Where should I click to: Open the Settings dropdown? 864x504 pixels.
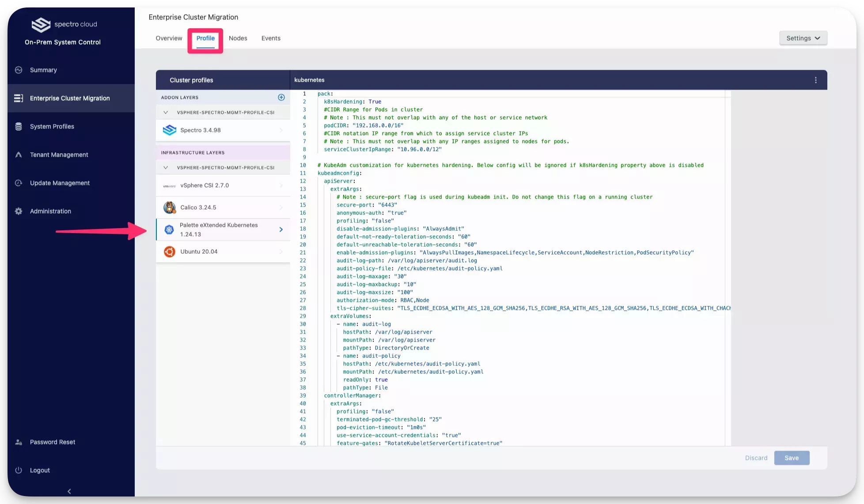click(803, 38)
